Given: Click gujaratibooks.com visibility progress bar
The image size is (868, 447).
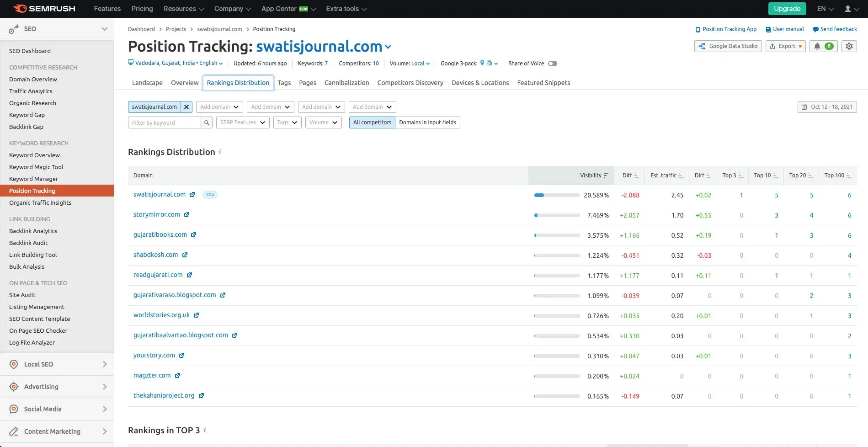Looking at the screenshot, I should (x=557, y=235).
